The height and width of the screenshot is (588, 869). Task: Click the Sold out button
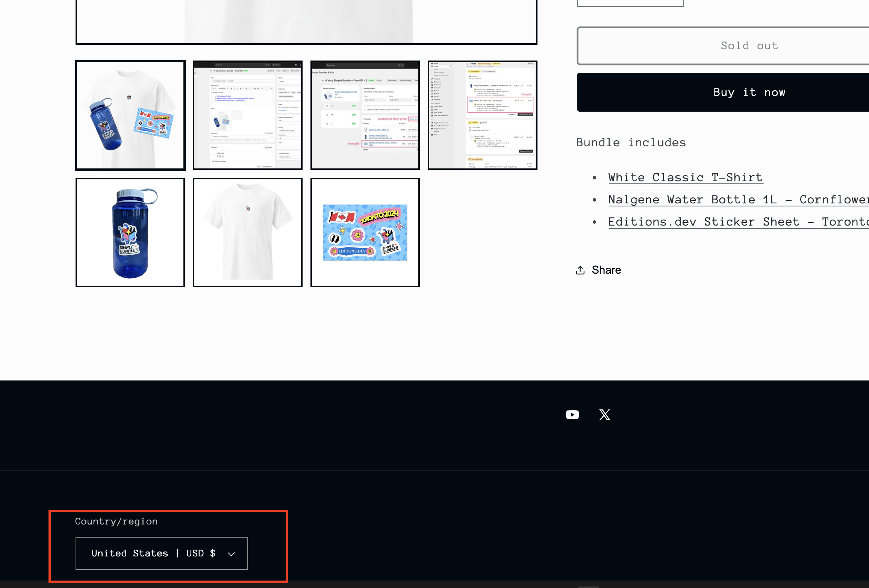point(749,46)
